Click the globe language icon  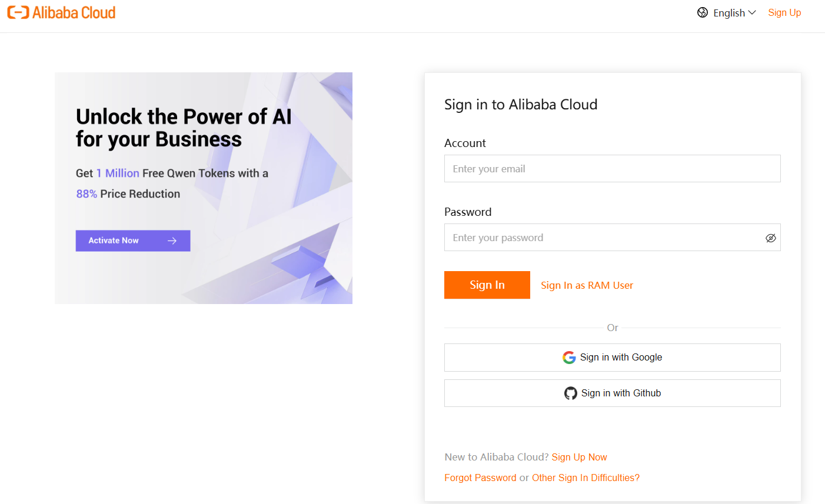[x=703, y=12]
